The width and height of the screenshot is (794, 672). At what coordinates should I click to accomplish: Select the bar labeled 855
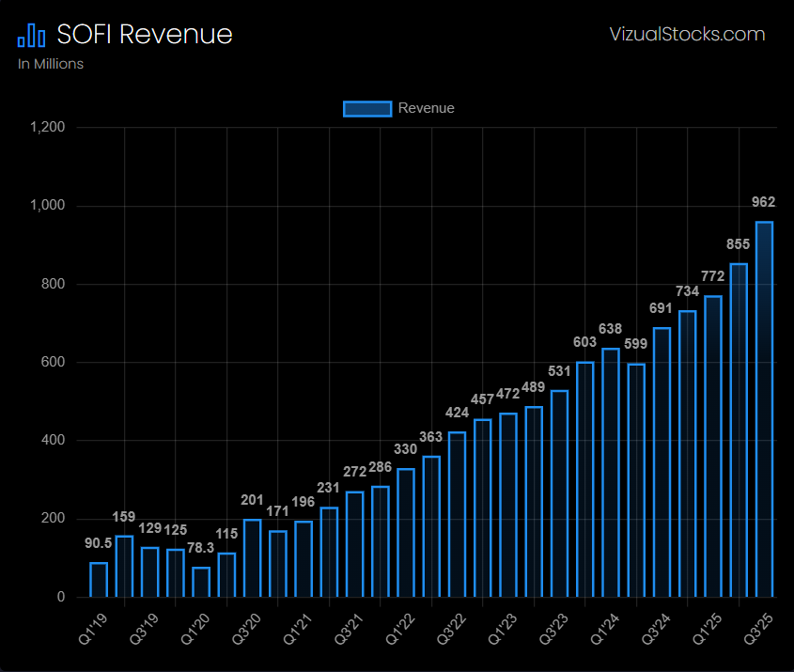[x=739, y=430]
